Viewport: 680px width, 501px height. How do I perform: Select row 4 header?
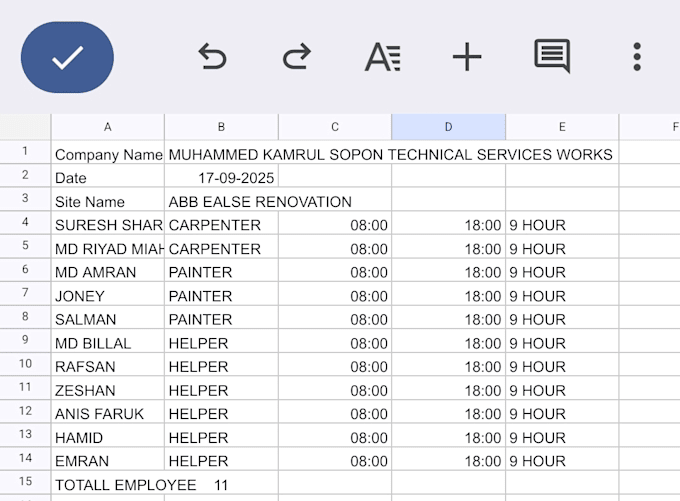click(25, 223)
